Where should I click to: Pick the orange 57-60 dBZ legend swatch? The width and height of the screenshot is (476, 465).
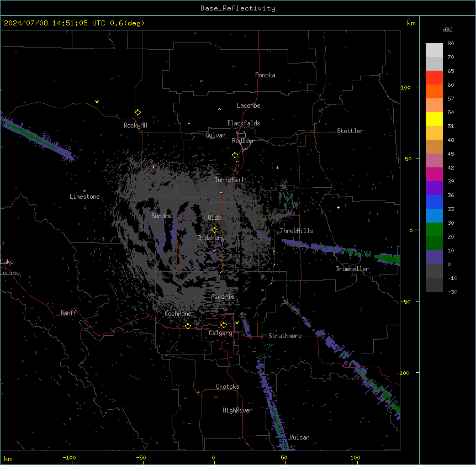click(x=434, y=91)
